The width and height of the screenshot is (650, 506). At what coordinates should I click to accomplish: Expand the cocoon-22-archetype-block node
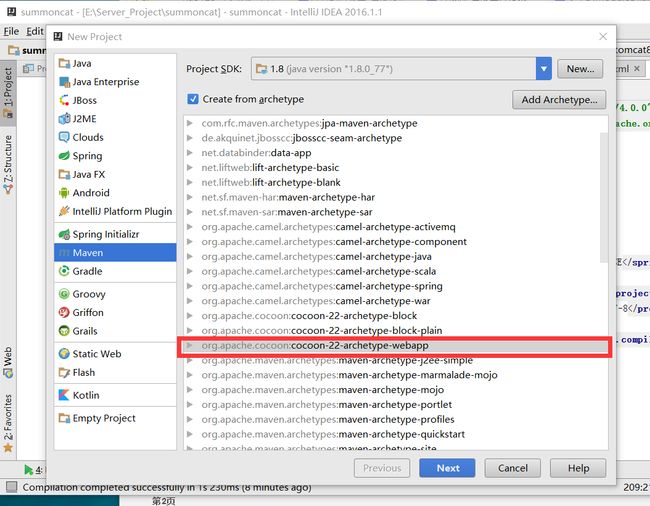[190, 316]
